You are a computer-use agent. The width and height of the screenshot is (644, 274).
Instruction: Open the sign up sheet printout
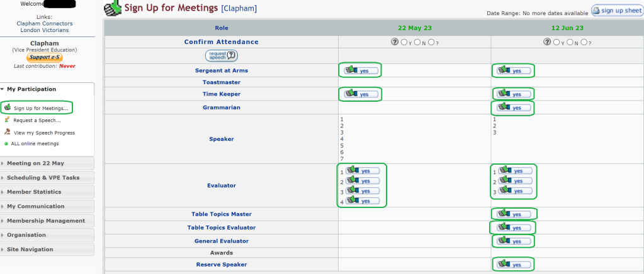[616, 11]
